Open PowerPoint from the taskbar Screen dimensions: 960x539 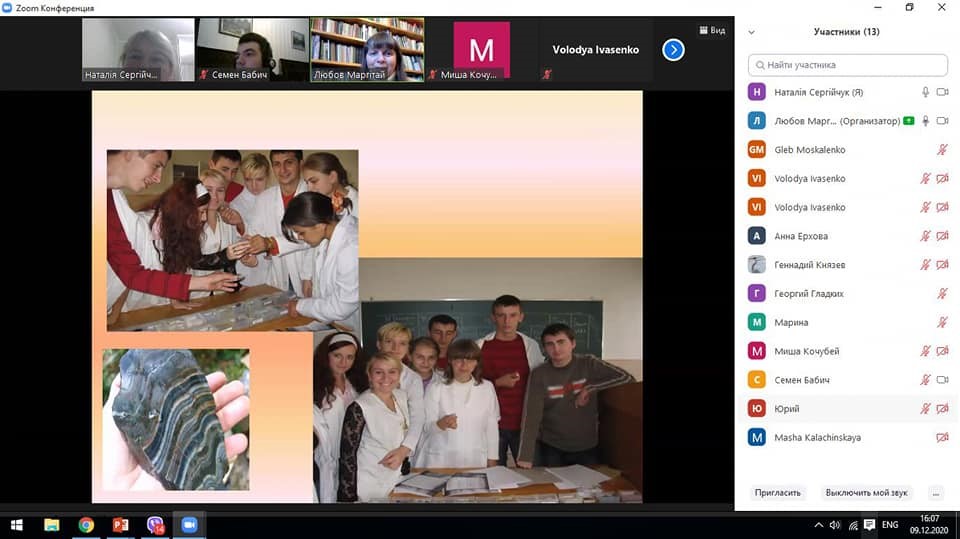pos(121,525)
